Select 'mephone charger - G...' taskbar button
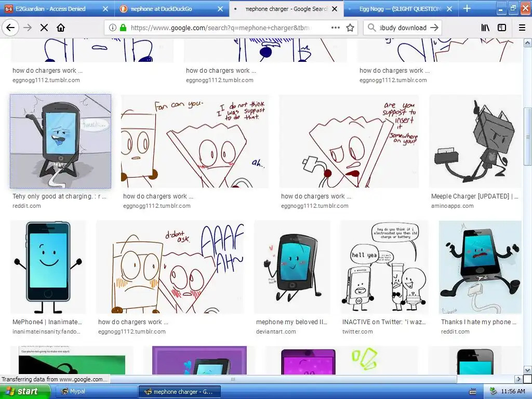The height and width of the screenshot is (399, 532). 180,392
